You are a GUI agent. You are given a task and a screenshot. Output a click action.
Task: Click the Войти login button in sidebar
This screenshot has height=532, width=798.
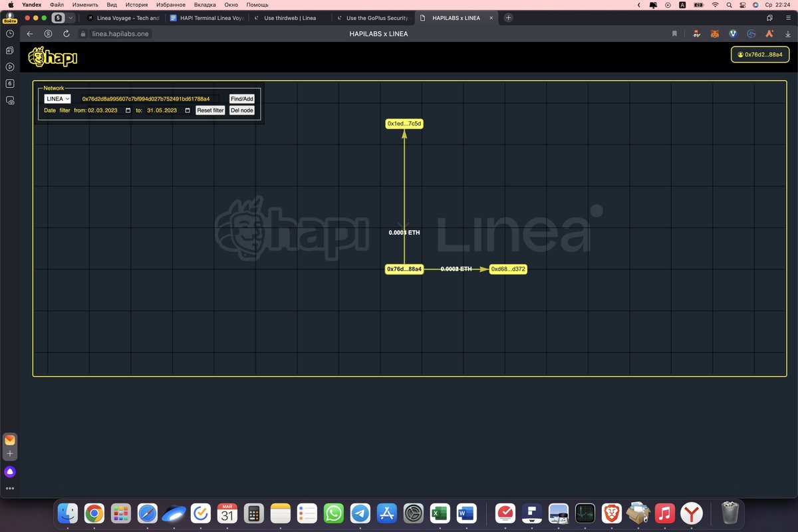pyautogui.click(x=10, y=18)
